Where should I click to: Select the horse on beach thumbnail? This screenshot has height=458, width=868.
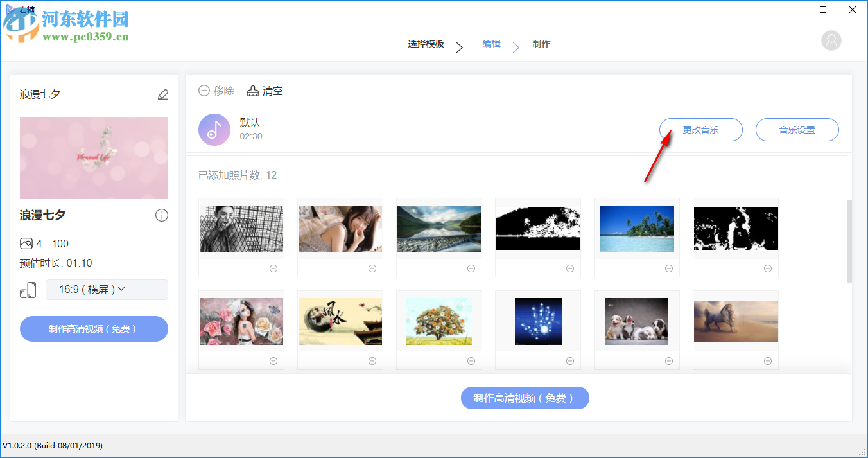click(736, 321)
